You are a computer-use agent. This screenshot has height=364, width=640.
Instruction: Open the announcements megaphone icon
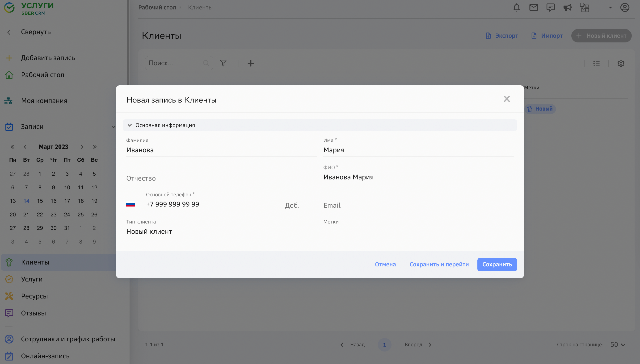point(568,8)
